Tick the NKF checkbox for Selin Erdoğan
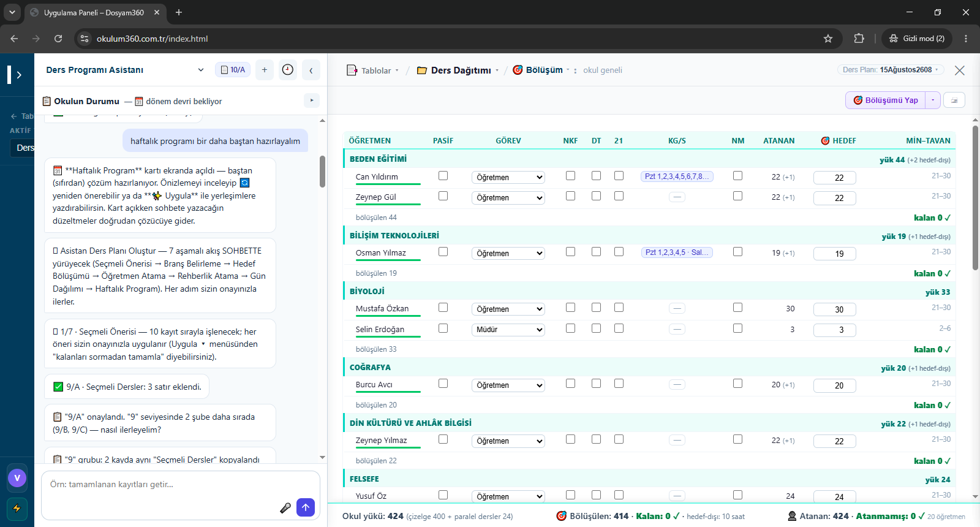 (x=571, y=328)
